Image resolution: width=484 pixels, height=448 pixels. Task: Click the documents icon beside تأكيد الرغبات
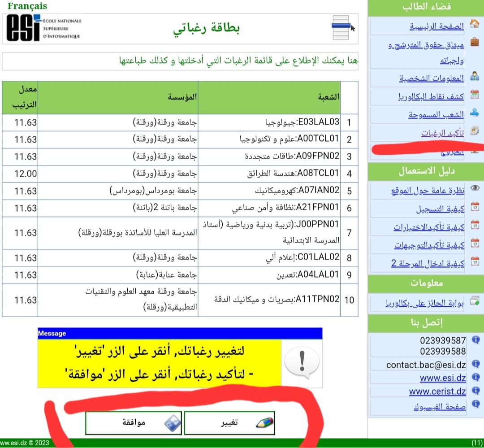[474, 131]
